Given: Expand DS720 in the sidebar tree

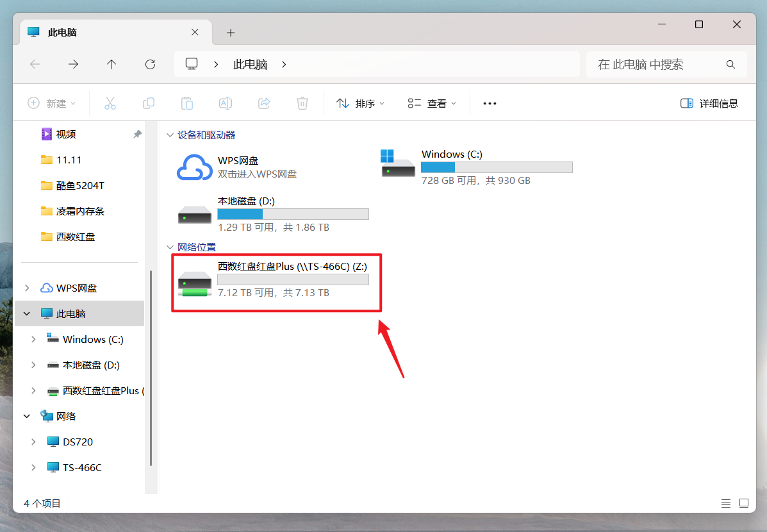Looking at the screenshot, I should pyautogui.click(x=33, y=442).
